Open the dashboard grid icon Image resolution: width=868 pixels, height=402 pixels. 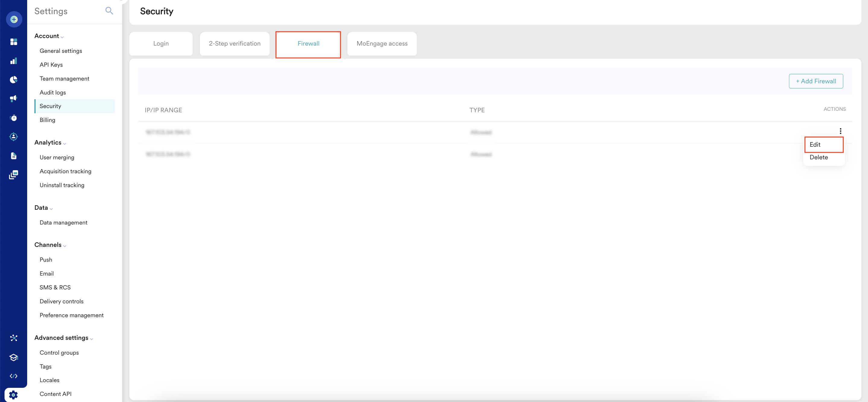(x=14, y=42)
